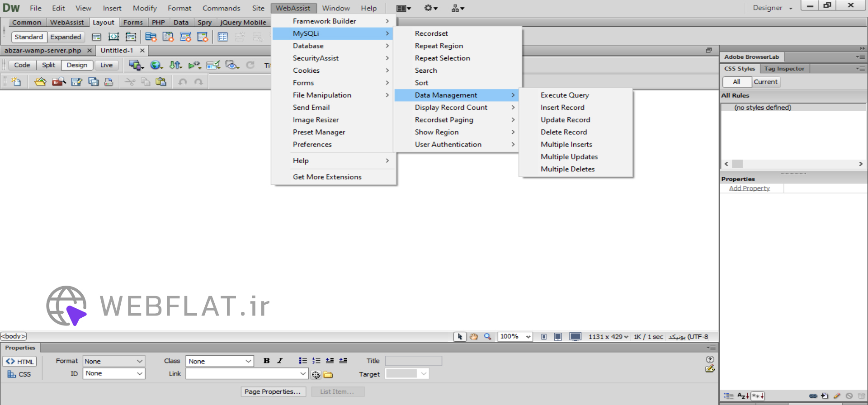
Task: Open the Format dropdown
Action: click(x=113, y=361)
